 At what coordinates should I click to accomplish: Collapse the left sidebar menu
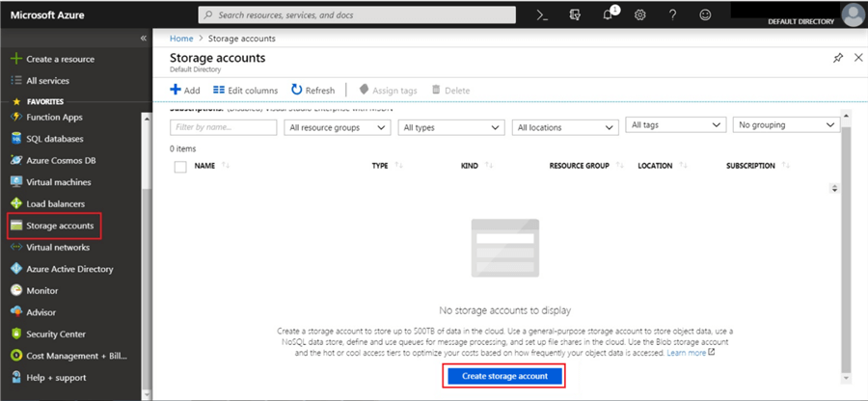pos(144,38)
